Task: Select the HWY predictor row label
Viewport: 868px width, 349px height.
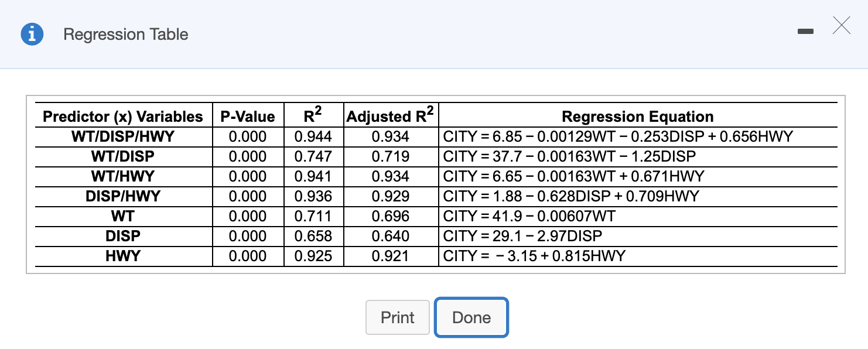Action: pos(123,256)
